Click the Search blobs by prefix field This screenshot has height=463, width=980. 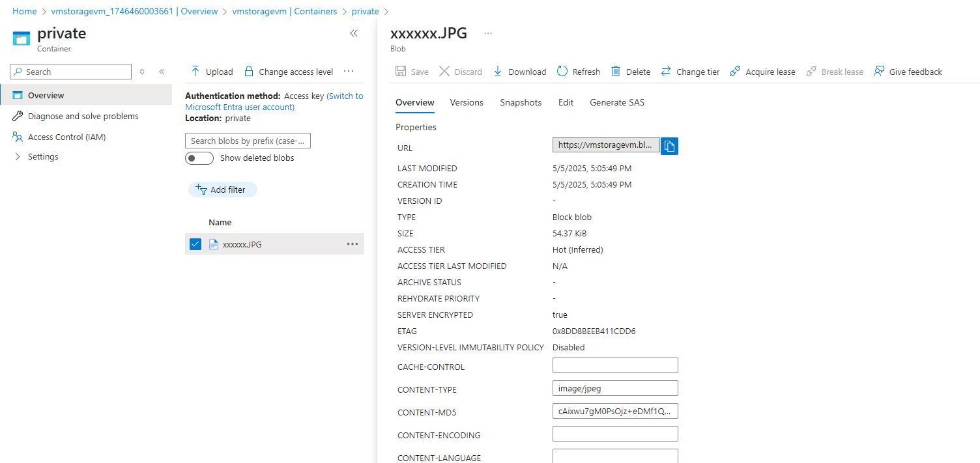click(248, 141)
